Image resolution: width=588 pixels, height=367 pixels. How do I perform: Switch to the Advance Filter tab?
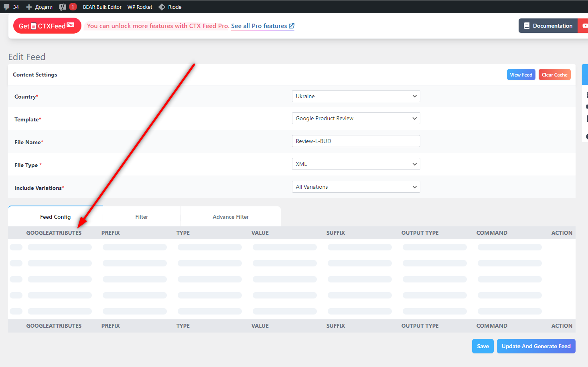click(x=231, y=217)
